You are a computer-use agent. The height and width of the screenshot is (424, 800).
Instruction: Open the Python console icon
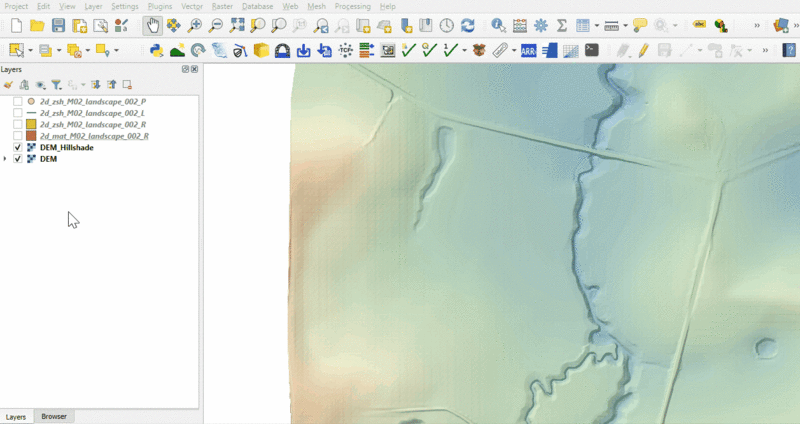click(156, 50)
